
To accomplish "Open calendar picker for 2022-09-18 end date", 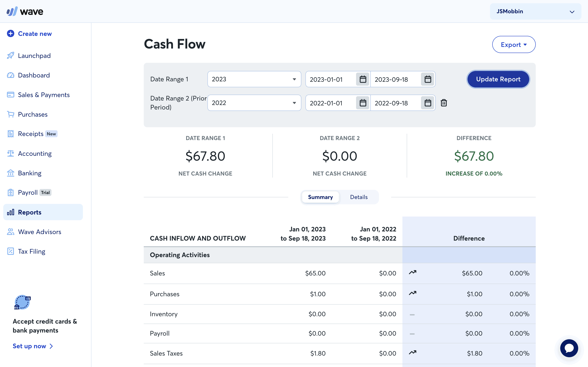I will [428, 103].
